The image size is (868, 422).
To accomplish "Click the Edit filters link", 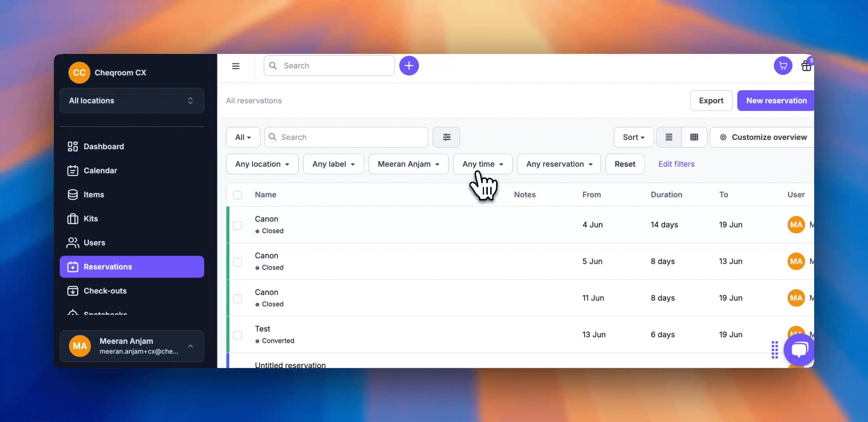I will 676,164.
